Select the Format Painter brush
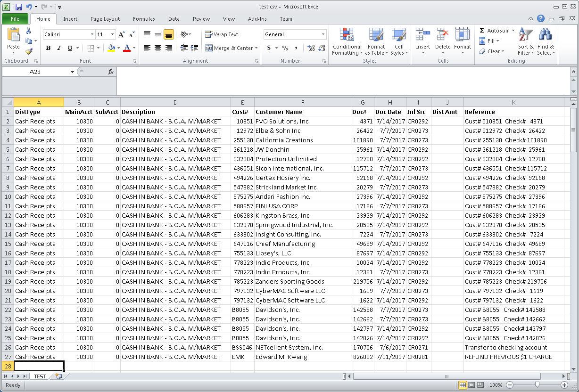This screenshot has height=392, width=579. coord(29,51)
